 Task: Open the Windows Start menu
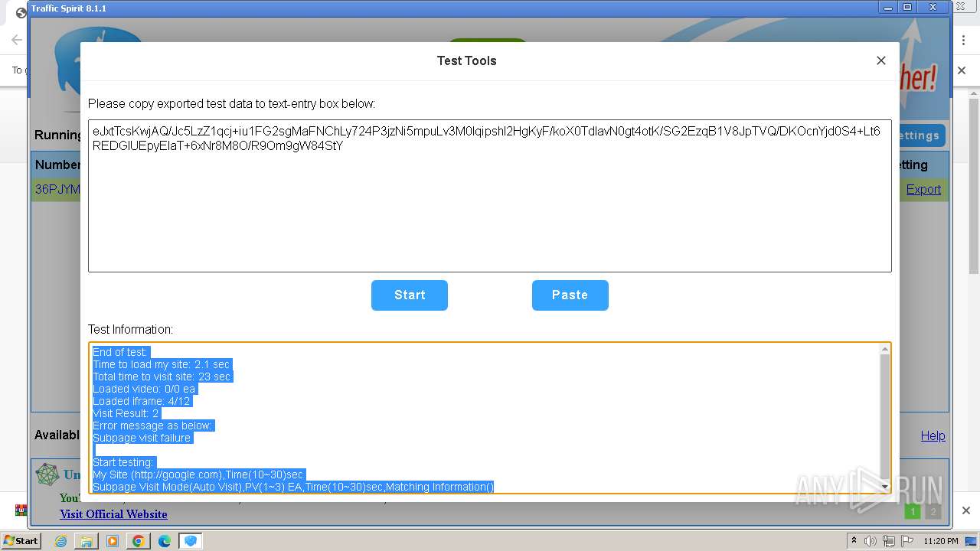(21, 541)
